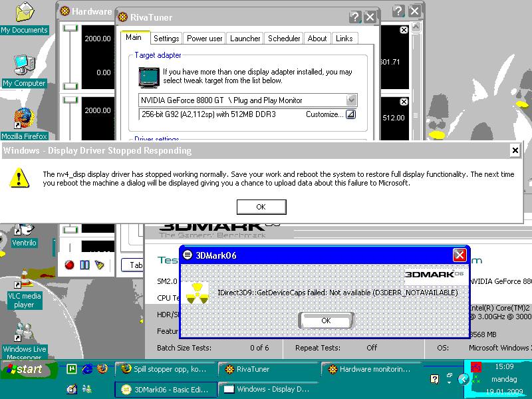Open the RivaTuner help question mark button

click(x=355, y=17)
